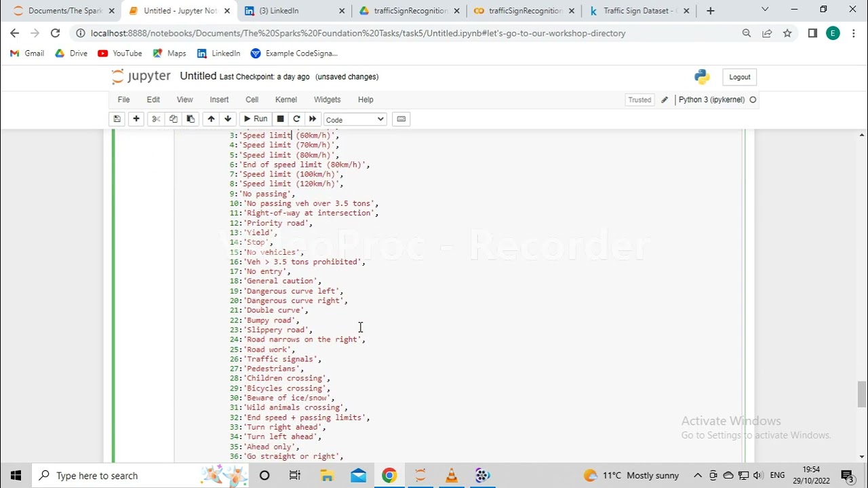Open Chrome side panel icon

pos(812,33)
